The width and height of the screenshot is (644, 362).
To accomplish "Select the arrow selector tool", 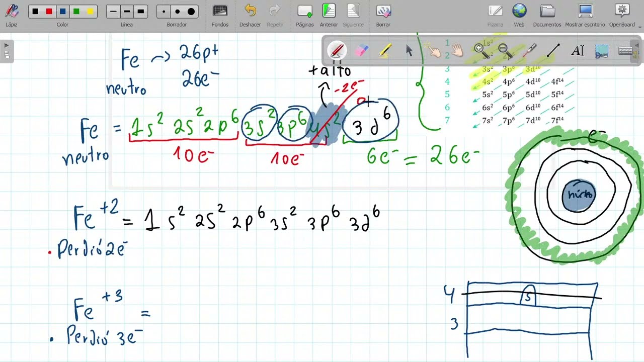I will point(409,50).
